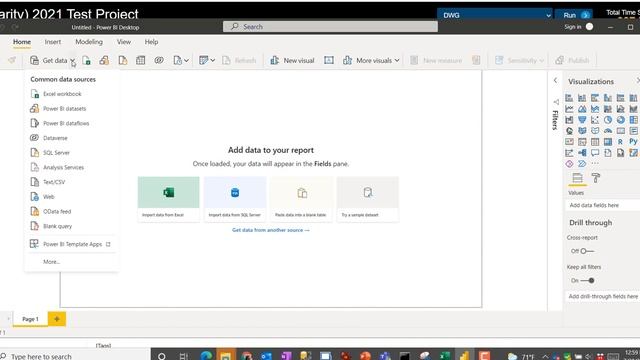Click Try a sample dataset card
The image size is (640, 360).
tap(367, 199)
